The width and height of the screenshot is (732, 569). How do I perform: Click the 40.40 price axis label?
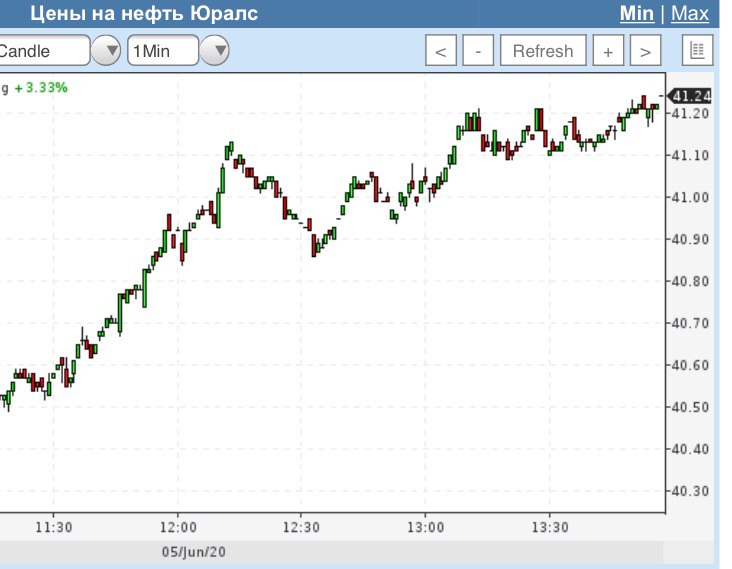click(690, 450)
